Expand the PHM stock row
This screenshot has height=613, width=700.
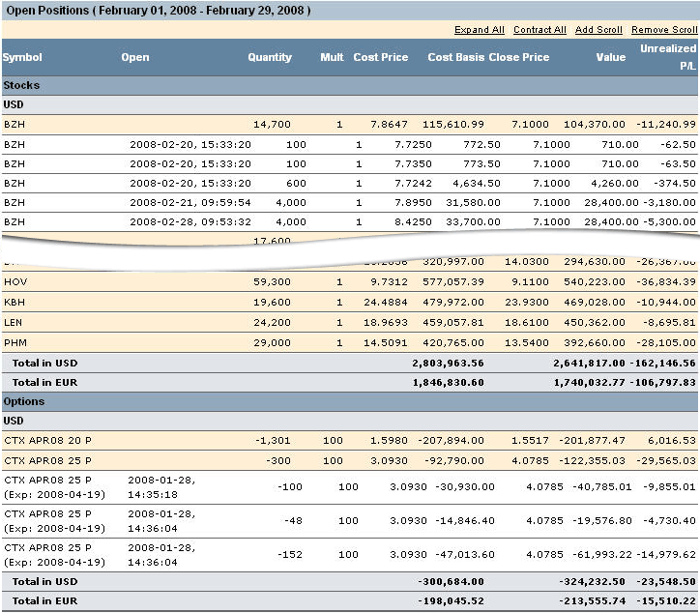pos(350,343)
